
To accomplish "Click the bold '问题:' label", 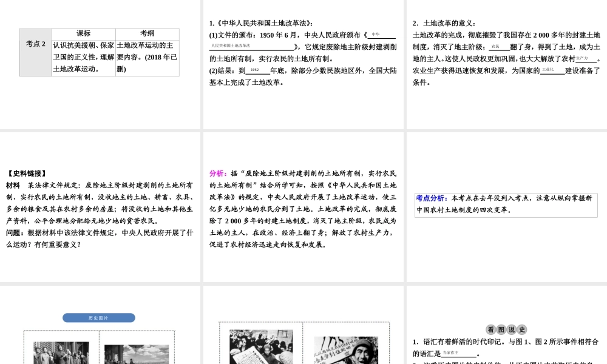I will pyautogui.click(x=15, y=233).
